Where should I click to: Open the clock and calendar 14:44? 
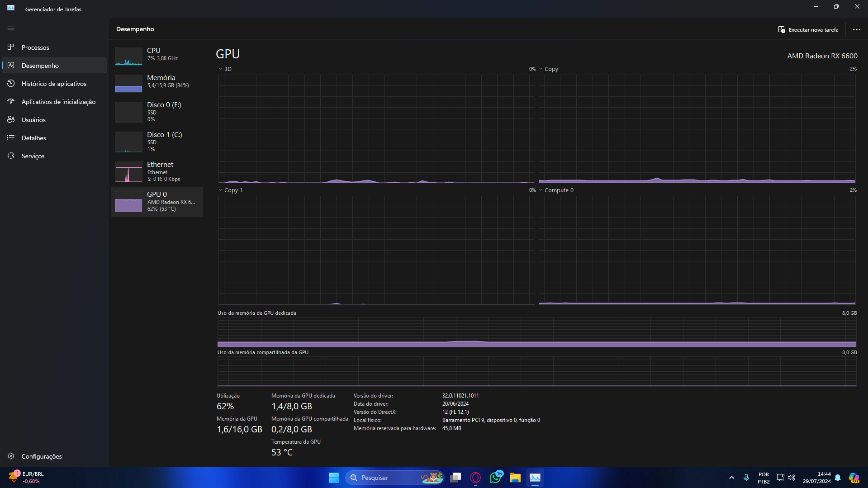pos(816,478)
